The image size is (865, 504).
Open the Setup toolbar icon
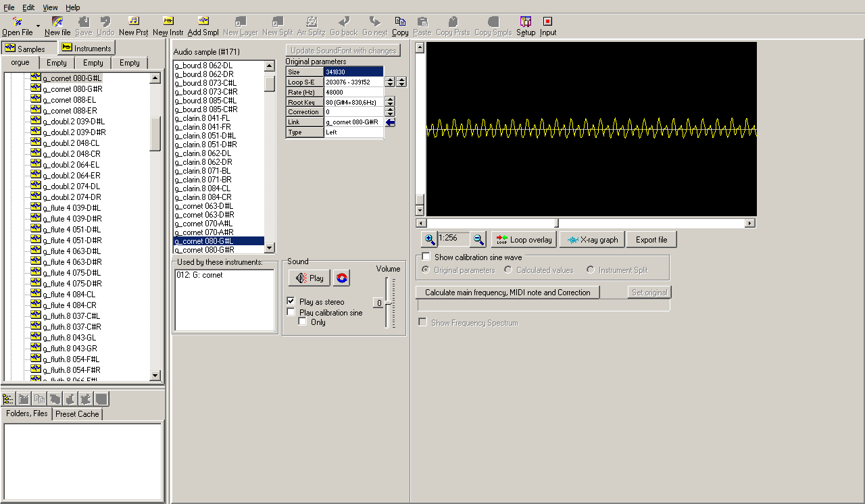point(526,22)
